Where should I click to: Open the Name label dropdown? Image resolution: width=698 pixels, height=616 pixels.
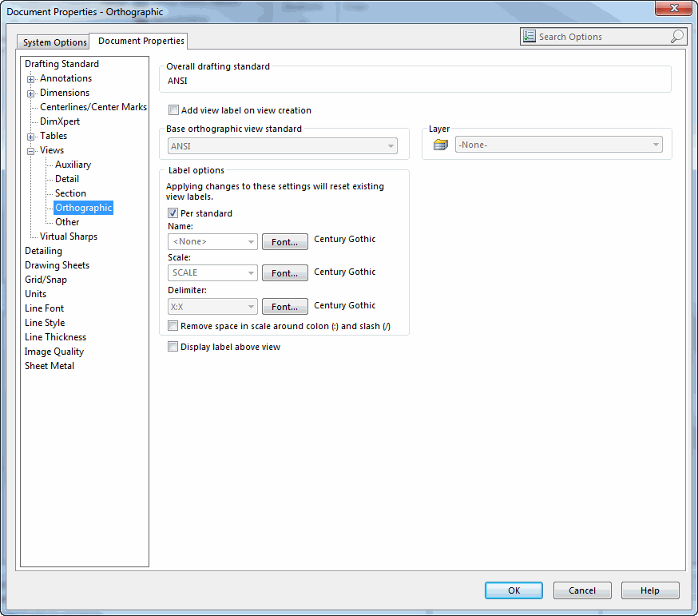point(212,241)
